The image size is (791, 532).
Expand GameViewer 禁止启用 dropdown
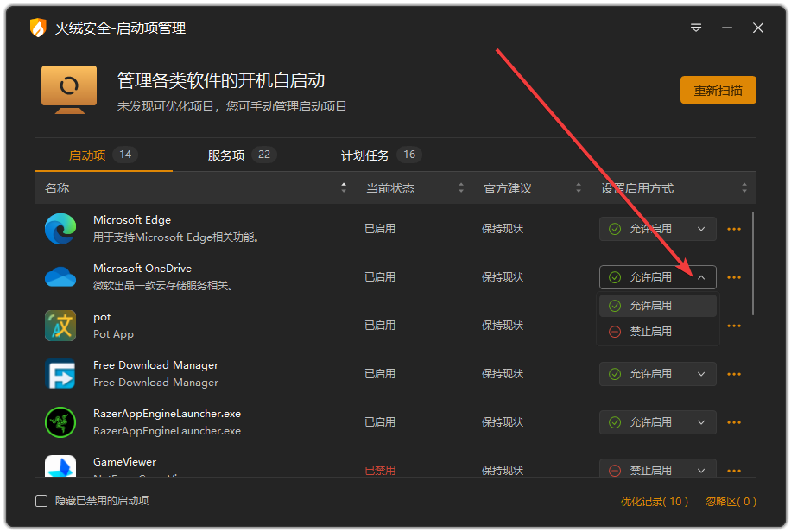658,468
